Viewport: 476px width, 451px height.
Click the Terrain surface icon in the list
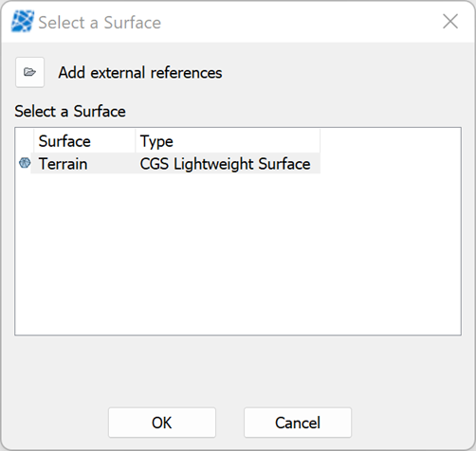(x=25, y=163)
